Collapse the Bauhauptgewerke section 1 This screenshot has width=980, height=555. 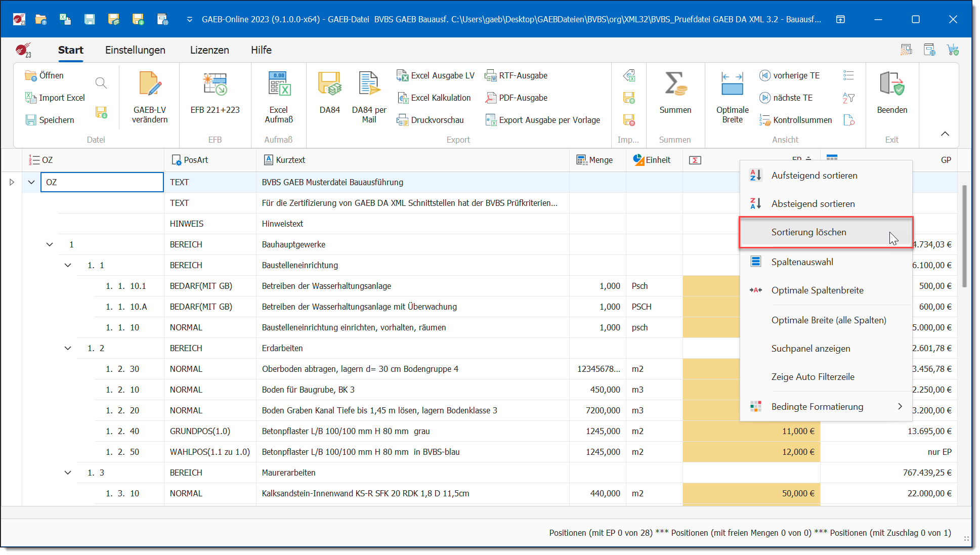click(50, 244)
